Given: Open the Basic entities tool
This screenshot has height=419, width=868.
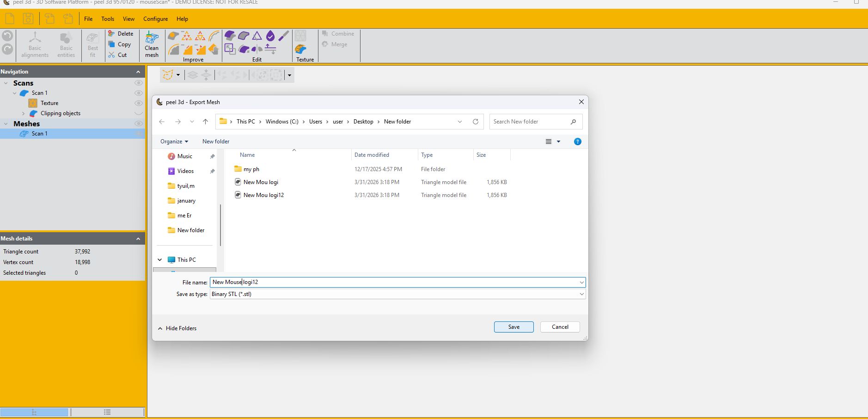Looking at the screenshot, I should tap(66, 44).
